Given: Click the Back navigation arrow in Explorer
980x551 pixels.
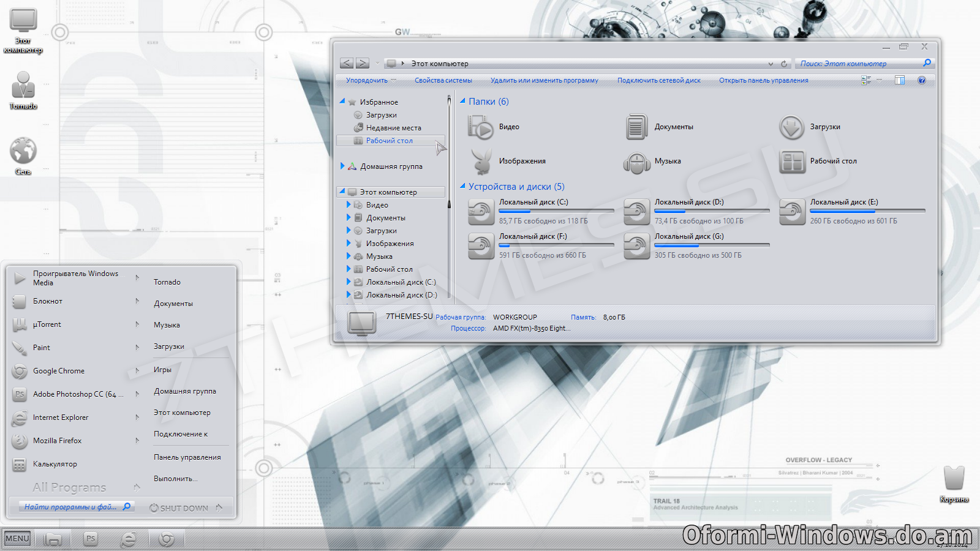Looking at the screenshot, I should (x=347, y=63).
